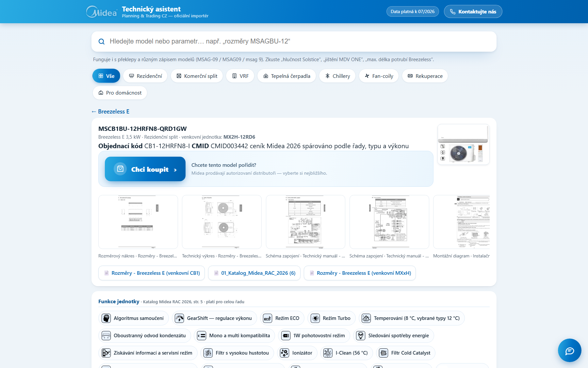Viewport: 588px width, 368px height.
Task: Filter by Fan-coily category
Action: (379, 76)
